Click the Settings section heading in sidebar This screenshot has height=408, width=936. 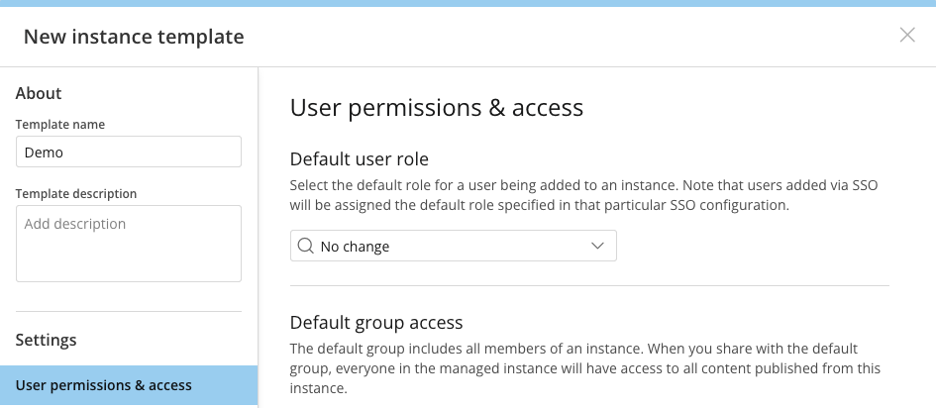pyautogui.click(x=46, y=340)
